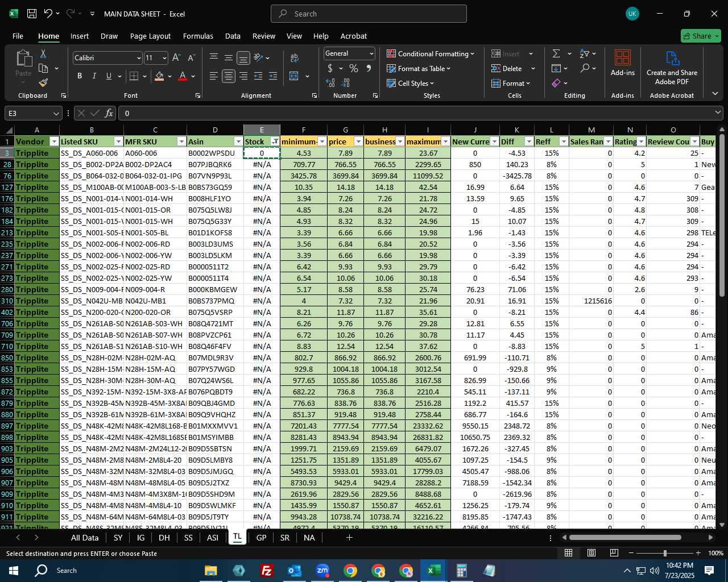Screen dimensions: 728x582
Task: Click the Font Color red A swatch
Action: pos(183,76)
